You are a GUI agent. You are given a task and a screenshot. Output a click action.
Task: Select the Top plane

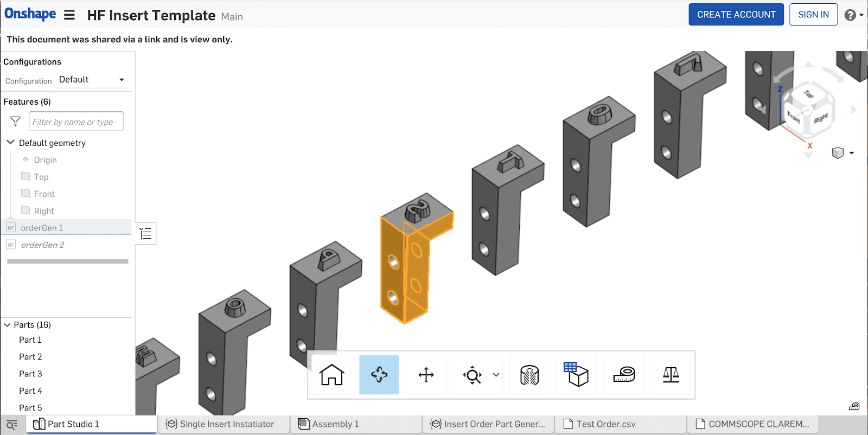coord(41,177)
